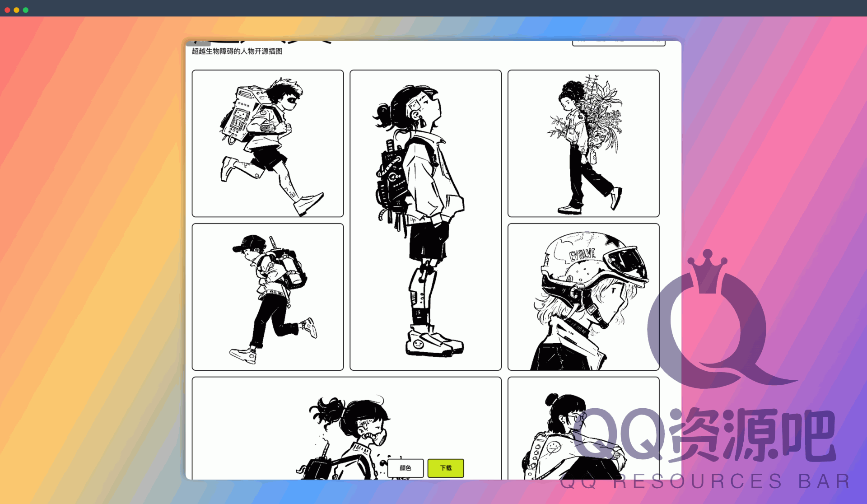Viewport: 867px width, 504px height.
Task: Click the heading 超越生物障碍的人物开源插图
Action: 237,51
